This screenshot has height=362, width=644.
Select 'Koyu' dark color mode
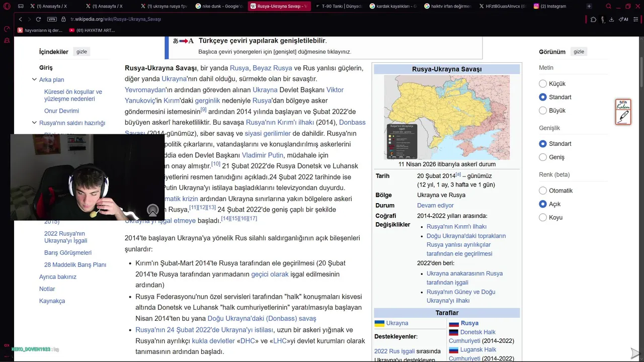coord(543,217)
